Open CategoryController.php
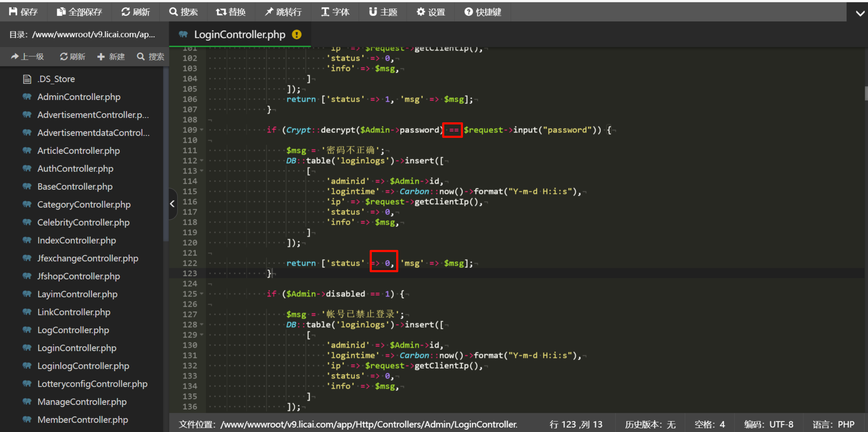This screenshot has height=432, width=868. (84, 204)
